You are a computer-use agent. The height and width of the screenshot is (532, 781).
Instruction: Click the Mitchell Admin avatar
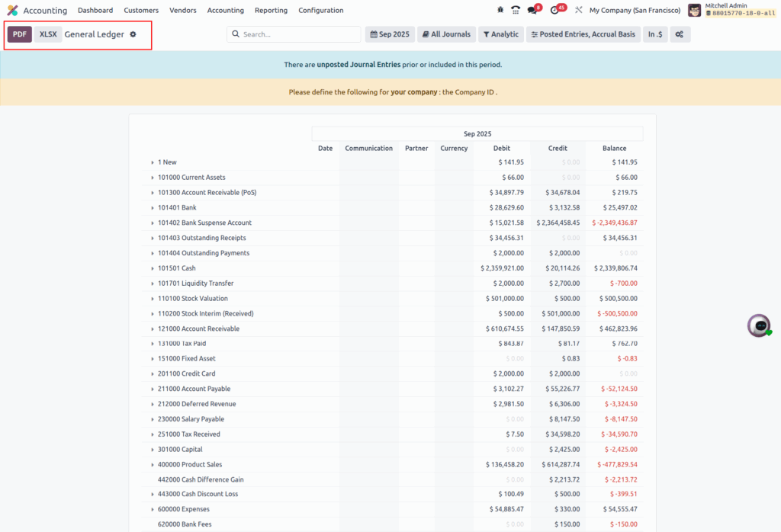click(694, 10)
